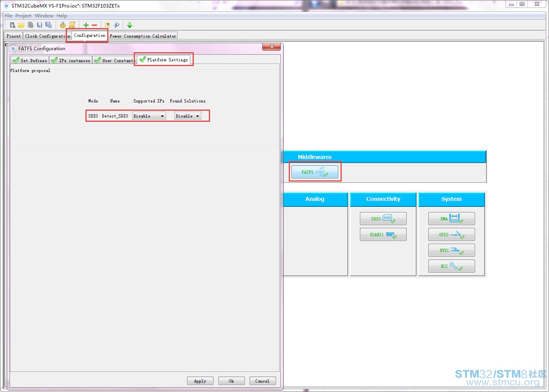Image resolution: width=549 pixels, height=392 pixels.
Task: Open the Help menu
Action: (62, 16)
